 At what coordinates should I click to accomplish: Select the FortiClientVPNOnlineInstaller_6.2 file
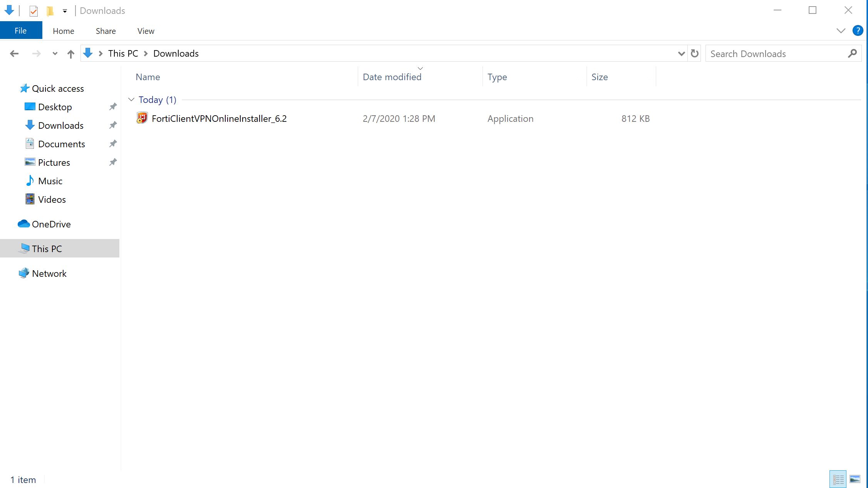coord(219,118)
